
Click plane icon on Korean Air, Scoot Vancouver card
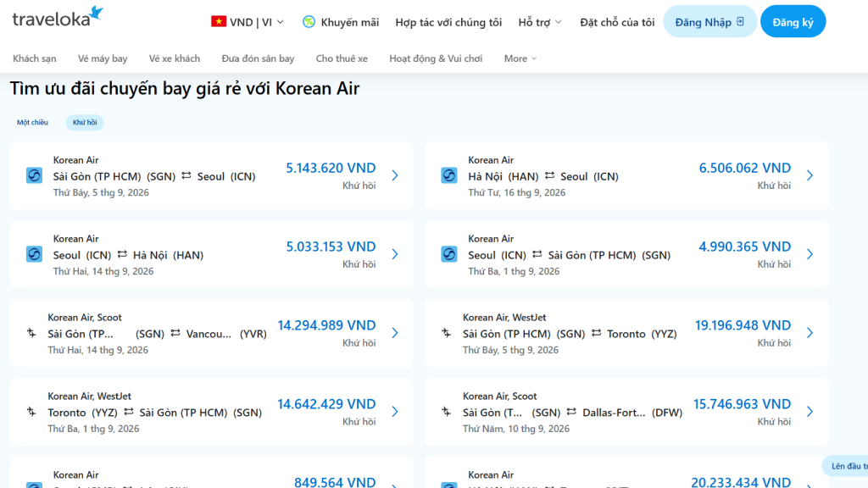tap(31, 332)
